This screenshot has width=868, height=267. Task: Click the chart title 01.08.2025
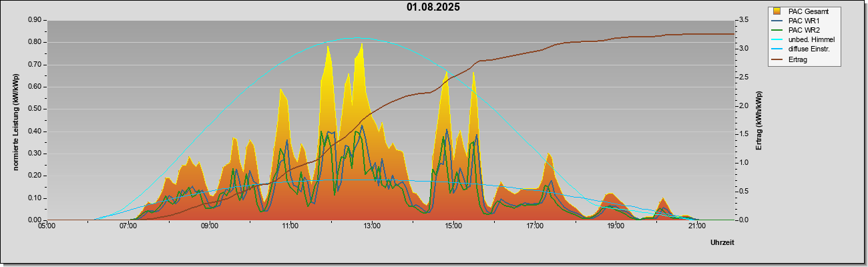(433, 7)
